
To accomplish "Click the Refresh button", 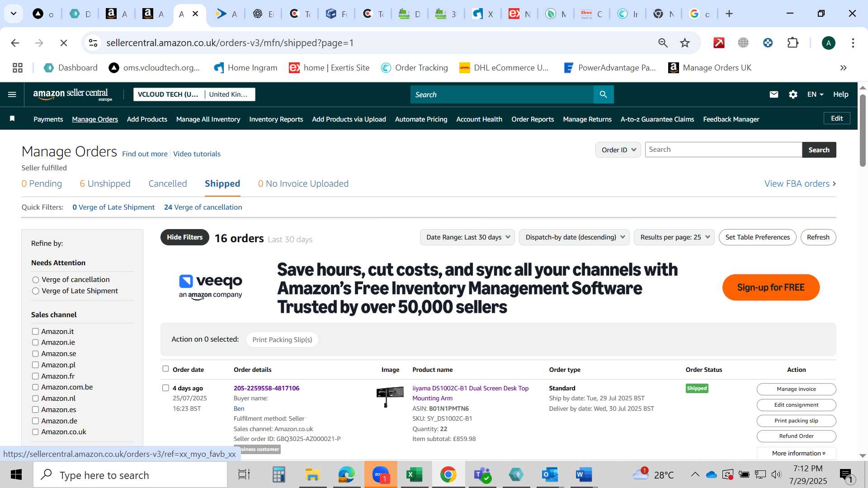I will tap(818, 237).
